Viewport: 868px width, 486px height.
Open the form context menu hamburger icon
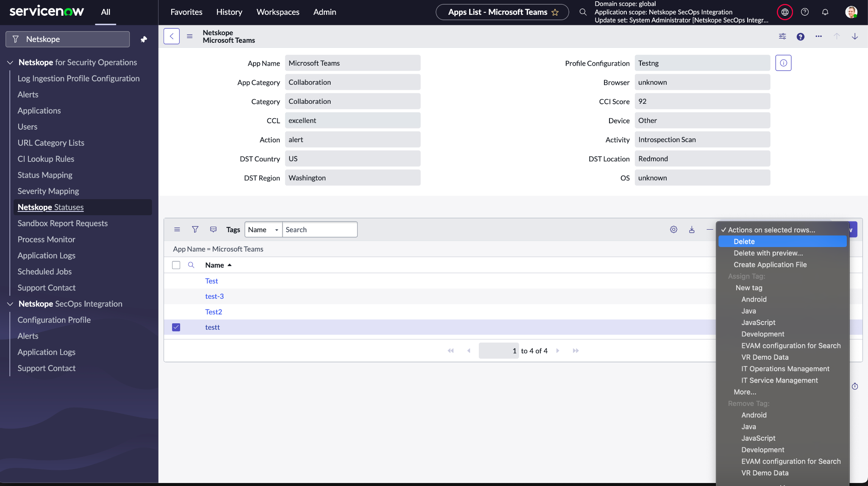point(190,36)
